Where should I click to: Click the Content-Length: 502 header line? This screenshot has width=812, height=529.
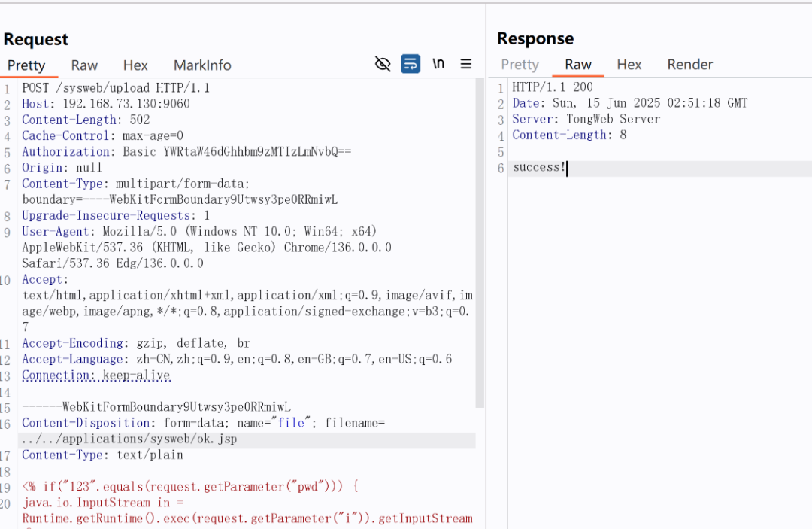pyautogui.click(x=86, y=120)
